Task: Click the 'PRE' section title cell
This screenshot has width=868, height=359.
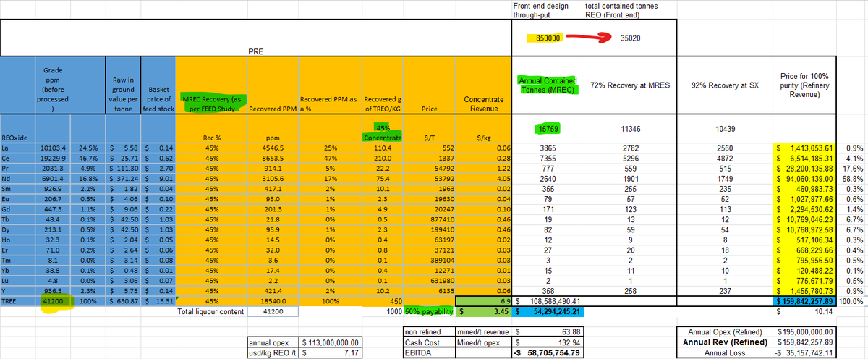Action: point(255,51)
